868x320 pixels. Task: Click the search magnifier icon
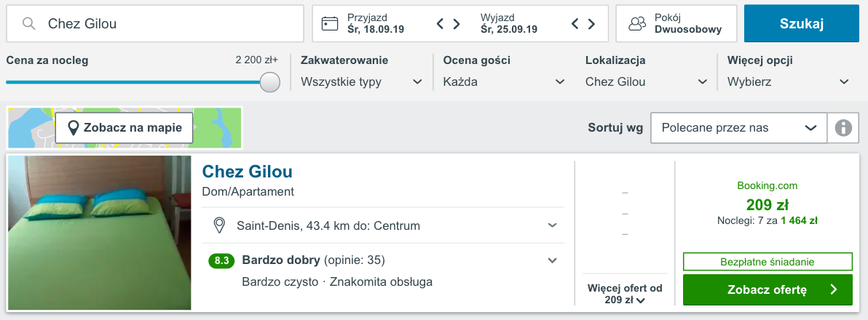(x=29, y=24)
